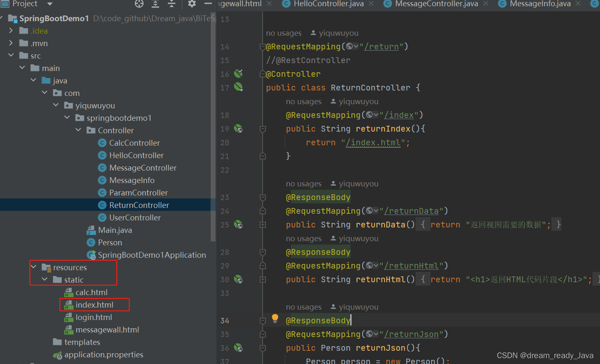Screen dimensions: 600x364
Task: Expand folded returnHtml method on line 30
Action: tap(263, 279)
